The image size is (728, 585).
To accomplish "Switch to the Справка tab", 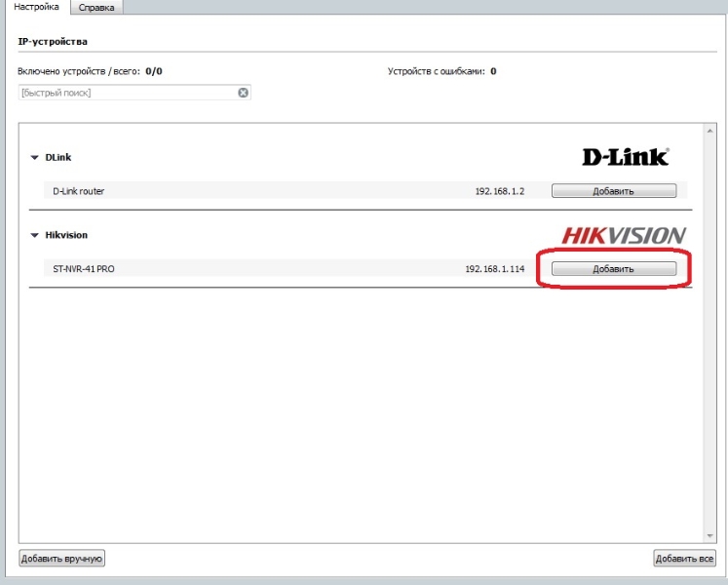I will click(96, 8).
